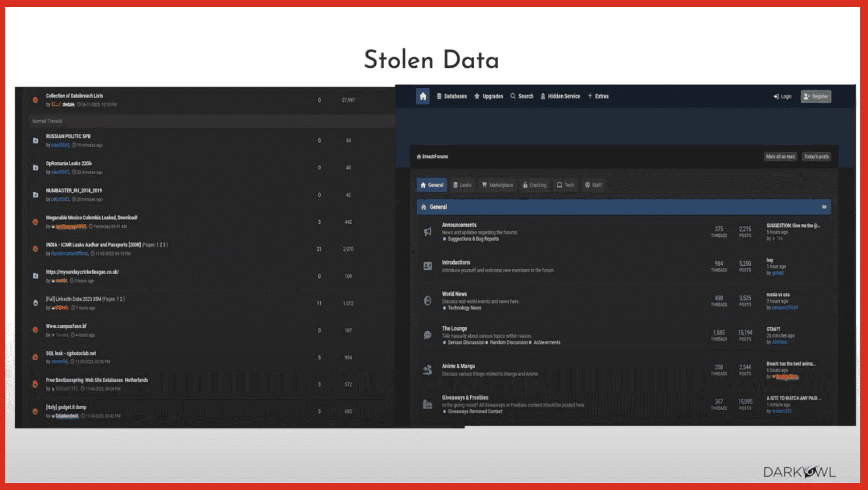Switch to the Staff tab
This screenshot has width=868, height=490.
click(x=593, y=185)
